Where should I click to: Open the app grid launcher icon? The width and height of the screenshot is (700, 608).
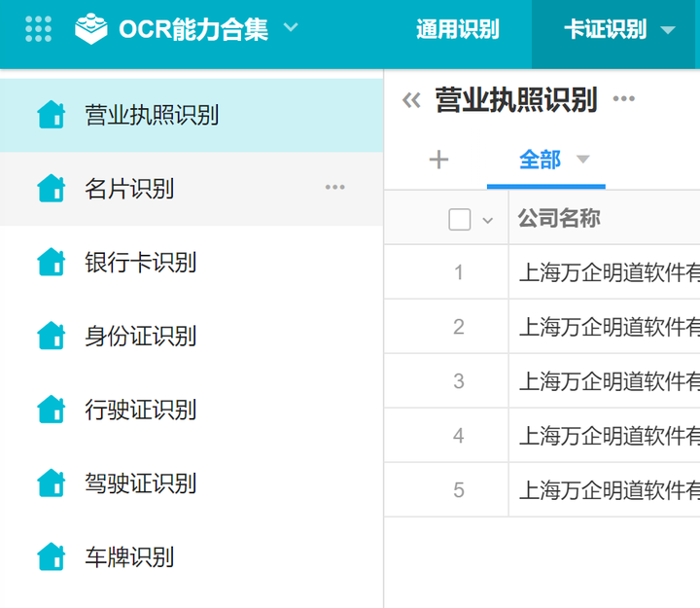point(38,29)
